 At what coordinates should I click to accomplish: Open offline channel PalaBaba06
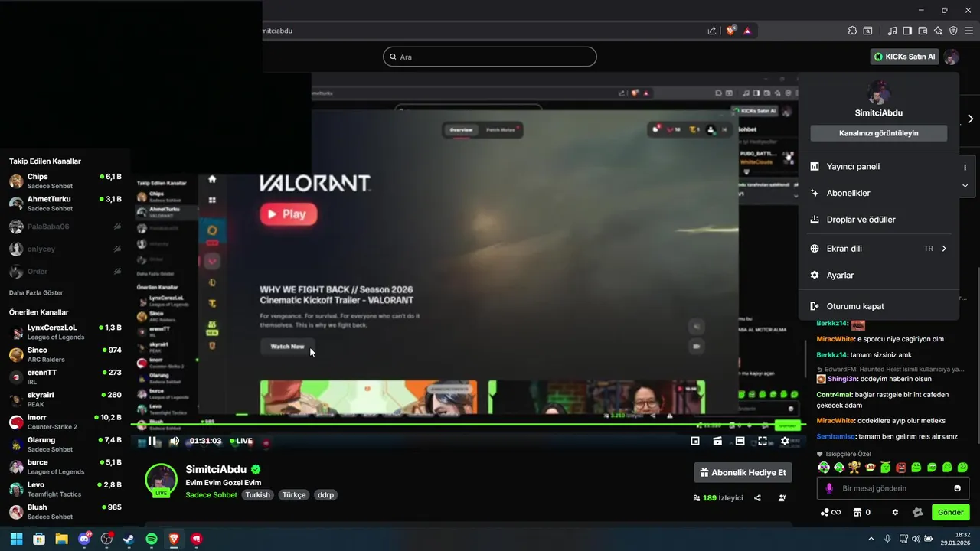tap(65, 227)
